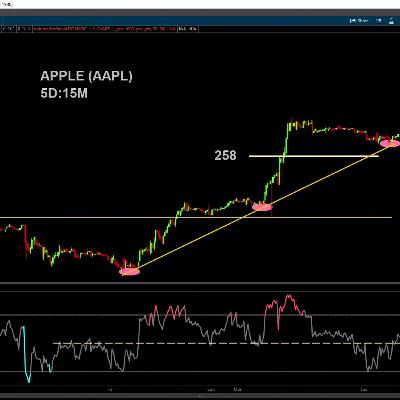Click the small box right of red study text

(188, 29)
